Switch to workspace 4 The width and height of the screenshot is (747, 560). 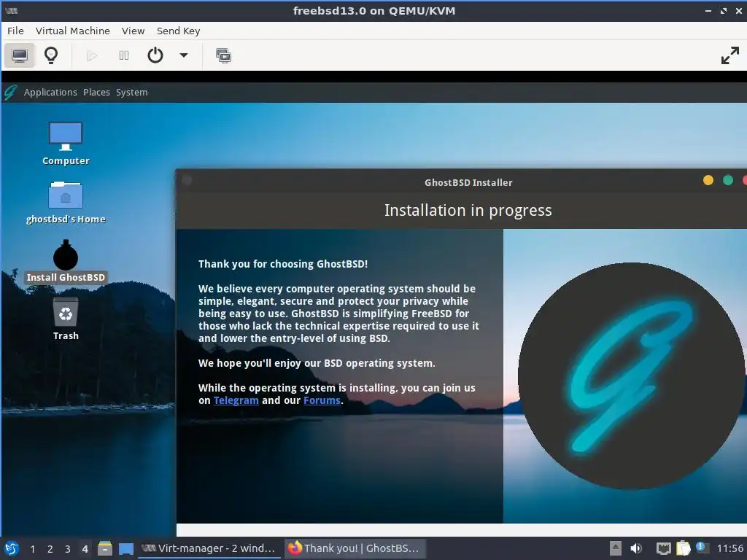tap(85, 549)
